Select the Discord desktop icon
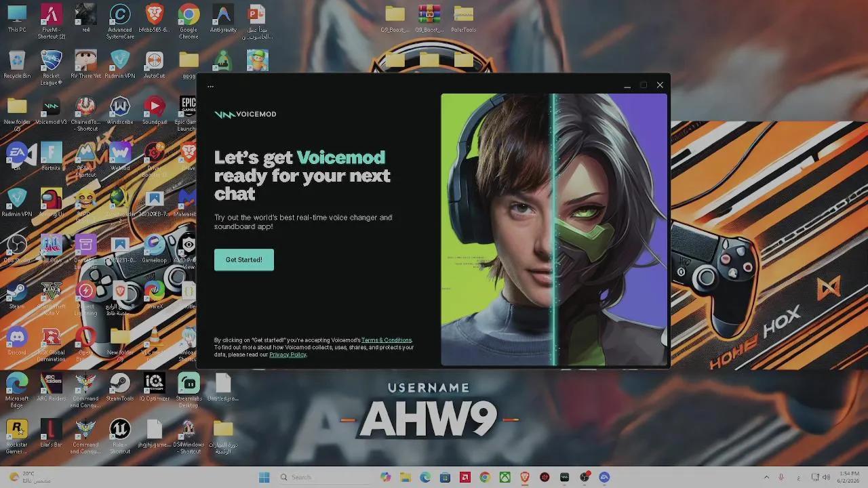Viewport: 868px width, 488px height. pyautogui.click(x=17, y=340)
